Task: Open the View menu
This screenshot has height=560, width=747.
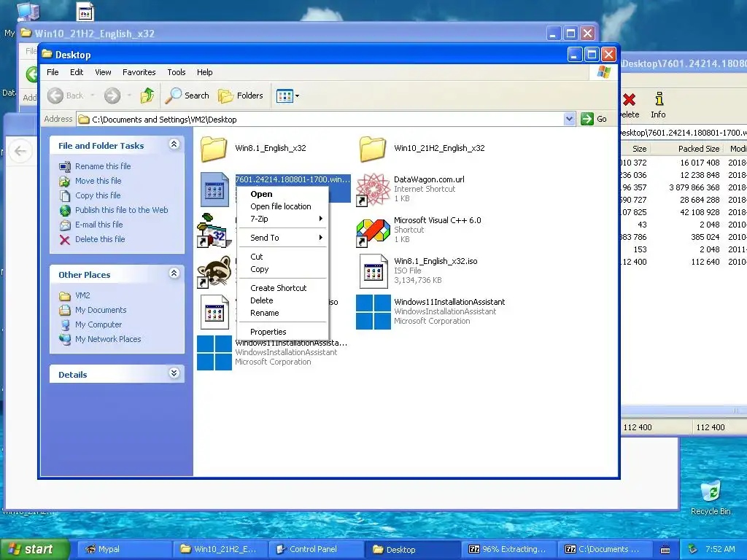Action: click(103, 72)
